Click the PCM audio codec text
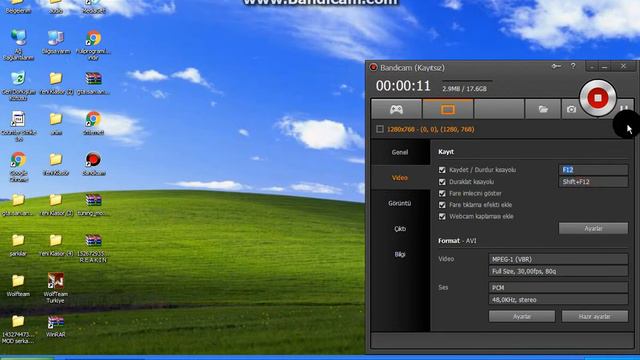This screenshot has width=640, height=360. (498, 288)
